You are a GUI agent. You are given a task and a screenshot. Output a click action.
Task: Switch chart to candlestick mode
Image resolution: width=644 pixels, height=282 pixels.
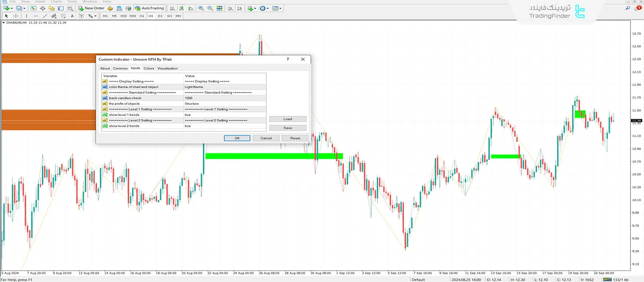click(182, 8)
